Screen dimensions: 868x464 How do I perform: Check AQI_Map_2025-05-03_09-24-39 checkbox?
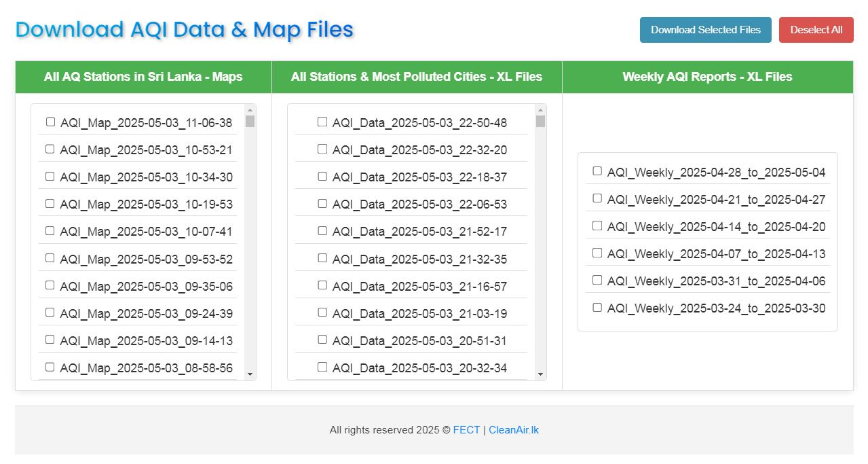(x=50, y=313)
